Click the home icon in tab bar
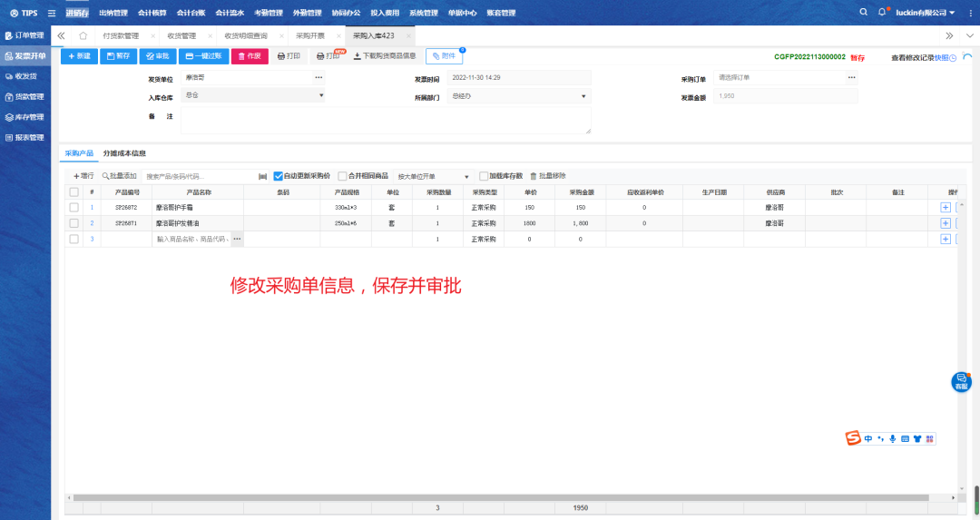The image size is (980, 520). pyautogui.click(x=83, y=35)
